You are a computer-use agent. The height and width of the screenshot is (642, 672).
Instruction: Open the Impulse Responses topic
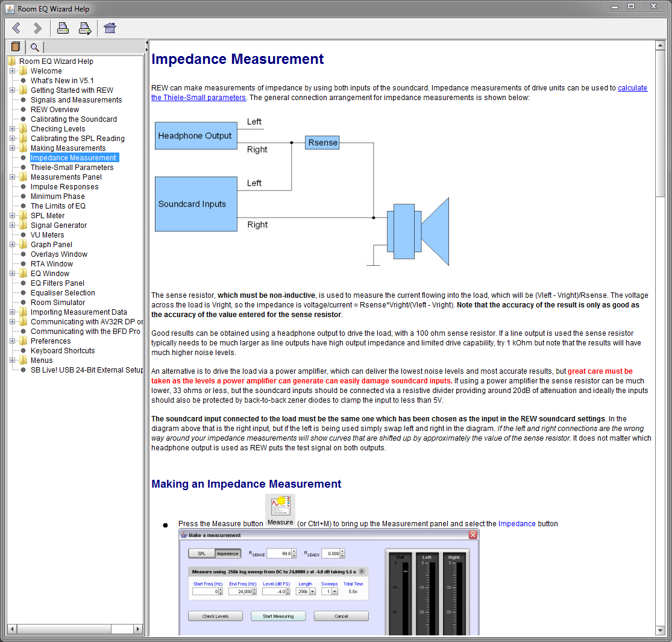click(x=64, y=187)
